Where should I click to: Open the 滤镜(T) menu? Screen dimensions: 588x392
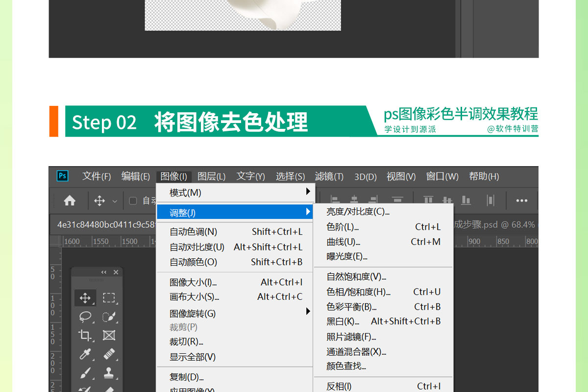click(329, 176)
